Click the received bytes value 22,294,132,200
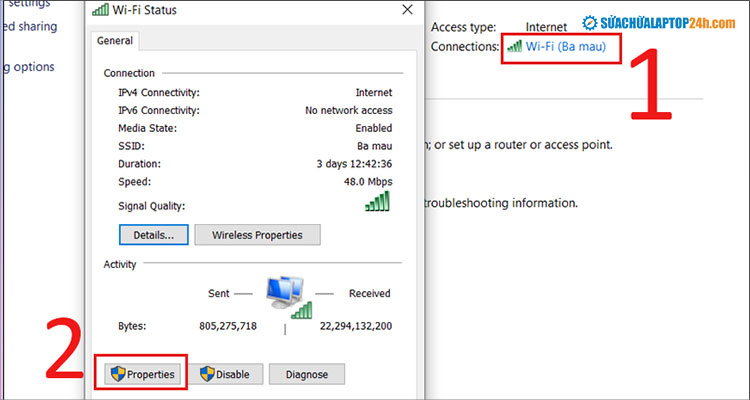 tap(355, 326)
